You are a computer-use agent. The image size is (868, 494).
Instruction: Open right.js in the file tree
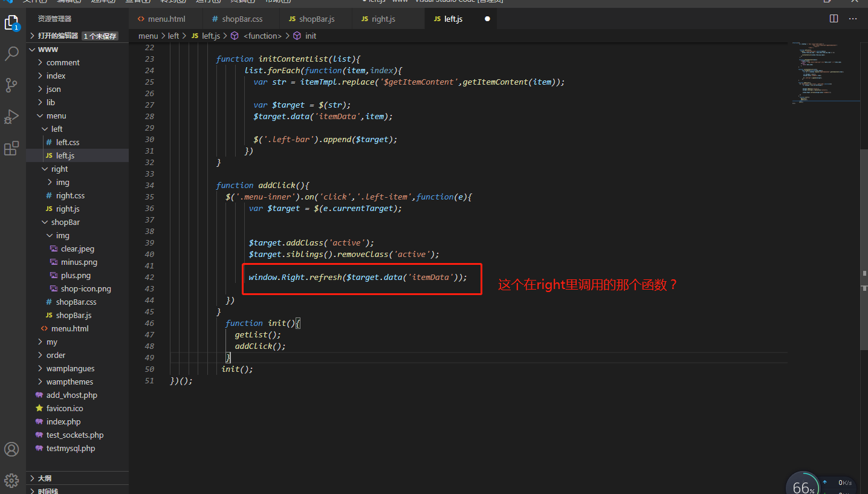click(77, 209)
